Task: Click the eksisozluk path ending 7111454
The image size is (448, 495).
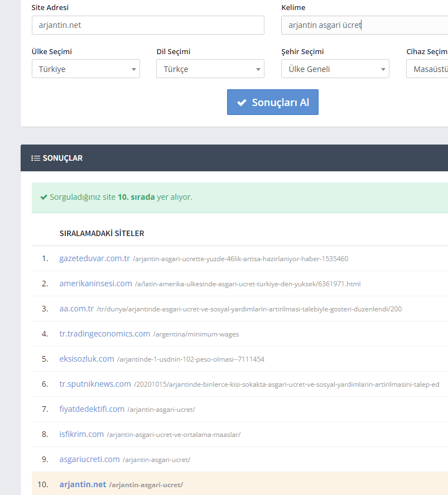Action: point(191,359)
